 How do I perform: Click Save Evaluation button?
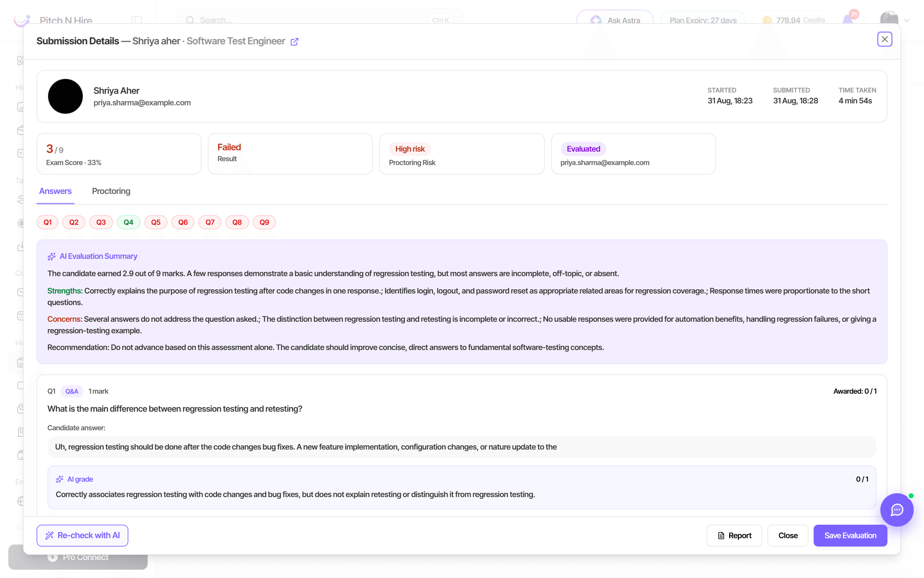[x=850, y=535]
